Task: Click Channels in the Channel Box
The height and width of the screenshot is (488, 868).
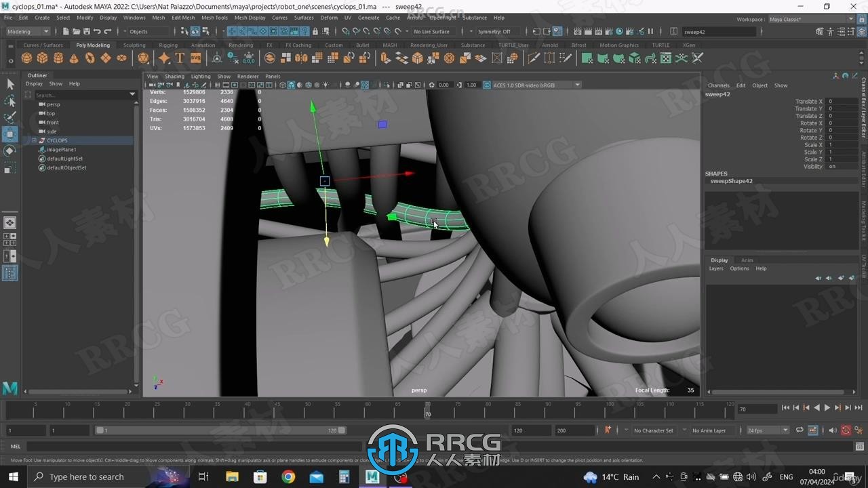Action: [718, 85]
